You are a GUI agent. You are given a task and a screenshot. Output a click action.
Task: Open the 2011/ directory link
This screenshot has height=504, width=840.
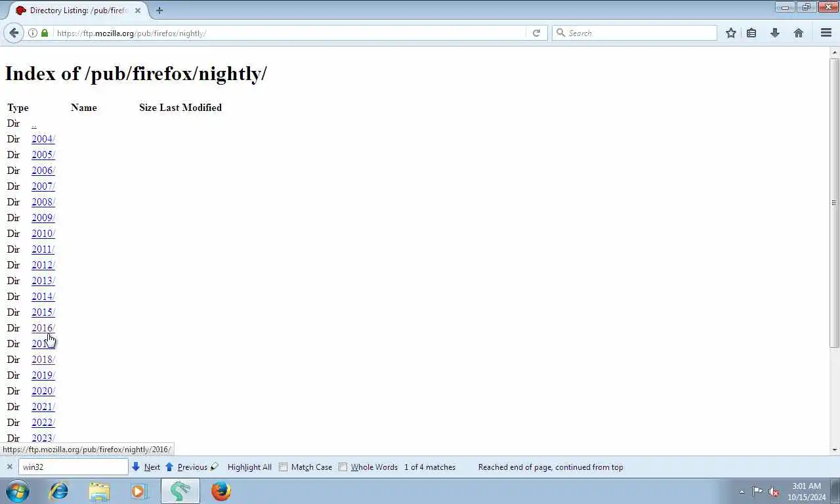pyautogui.click(x=43, y=249)
